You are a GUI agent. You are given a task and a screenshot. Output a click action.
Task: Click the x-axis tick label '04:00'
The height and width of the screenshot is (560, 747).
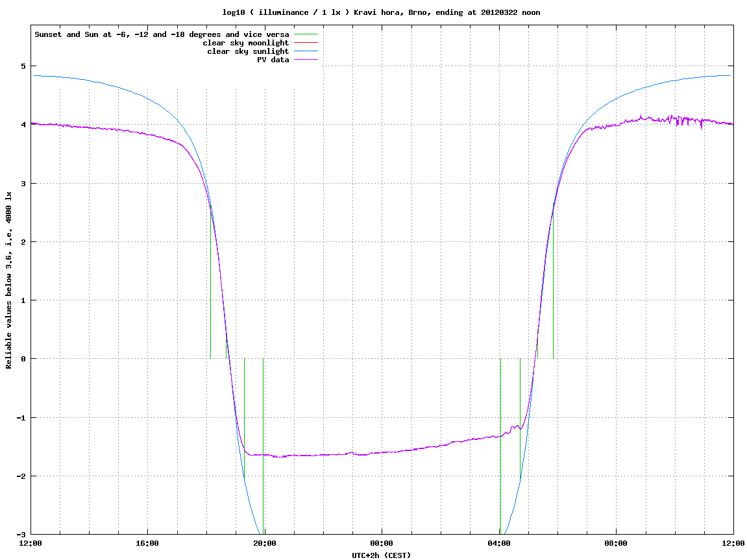tap(499, 543)
